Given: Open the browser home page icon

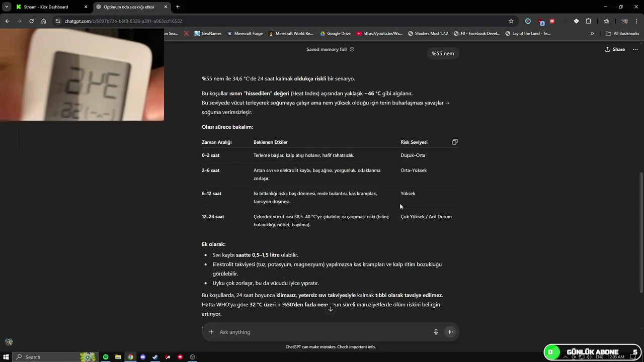Looking at the screenshot, I should click(44, 21).
